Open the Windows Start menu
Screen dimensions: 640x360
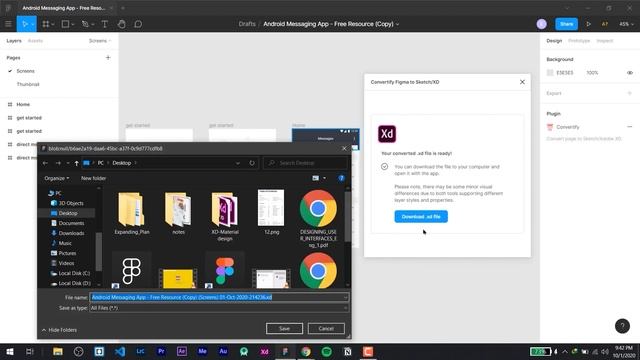coord(9,351)
